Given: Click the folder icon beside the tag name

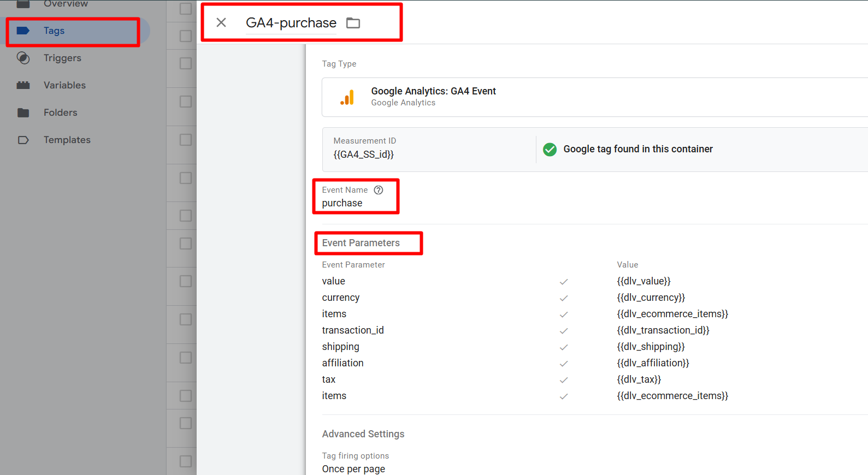Looking at the screenshot, I should [x=353, y=23].
